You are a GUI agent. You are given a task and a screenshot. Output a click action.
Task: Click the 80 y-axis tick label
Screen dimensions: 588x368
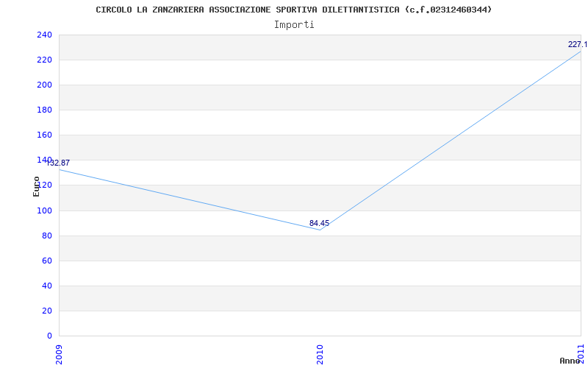pyautogui.click(x=47, y=236)
